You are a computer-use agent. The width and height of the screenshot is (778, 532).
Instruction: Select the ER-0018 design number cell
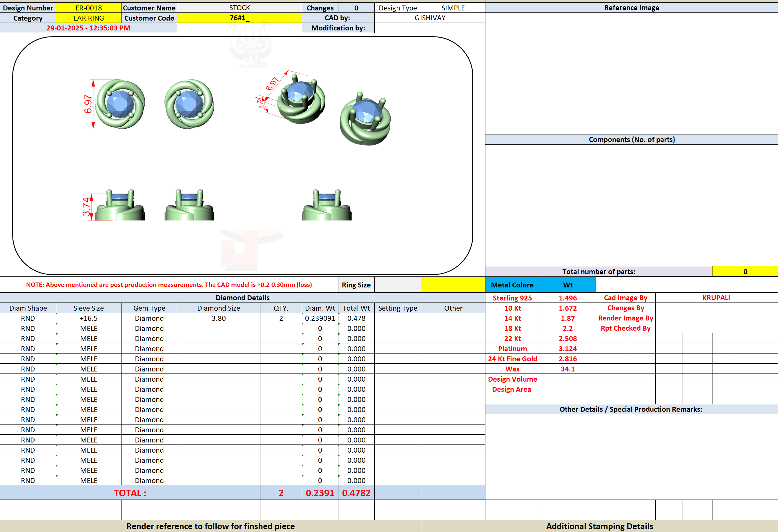point(88,8)
